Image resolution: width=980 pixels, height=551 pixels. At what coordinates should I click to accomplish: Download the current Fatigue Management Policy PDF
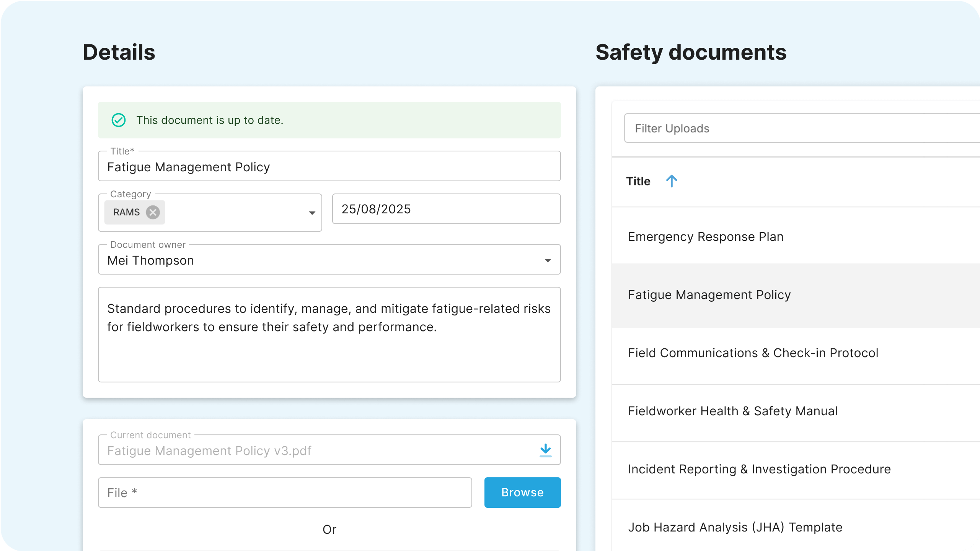545,450
